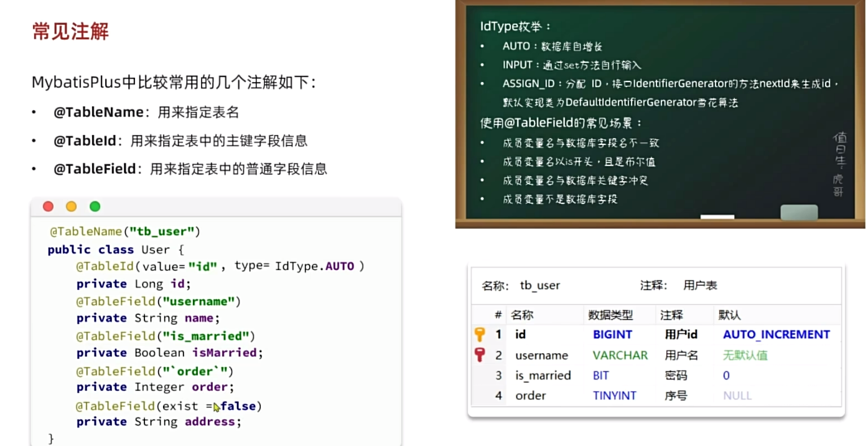Click the "AUTO_INCREMENT" default cell
This screenshot has width=868, height=446.
point(777,334)
